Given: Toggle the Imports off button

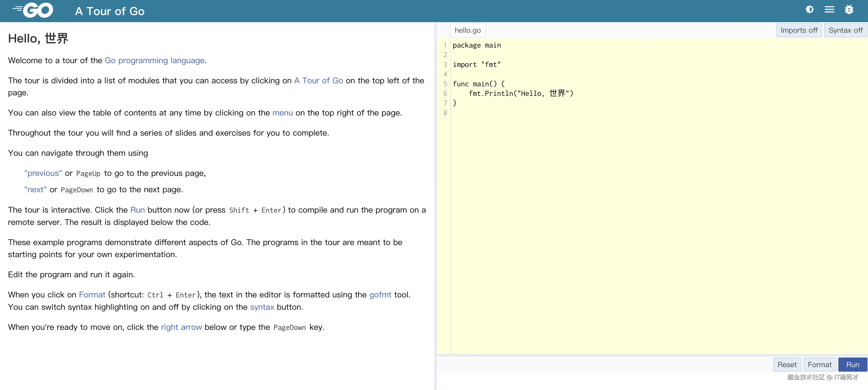Looking at the screenshot, I should [799, 30].
